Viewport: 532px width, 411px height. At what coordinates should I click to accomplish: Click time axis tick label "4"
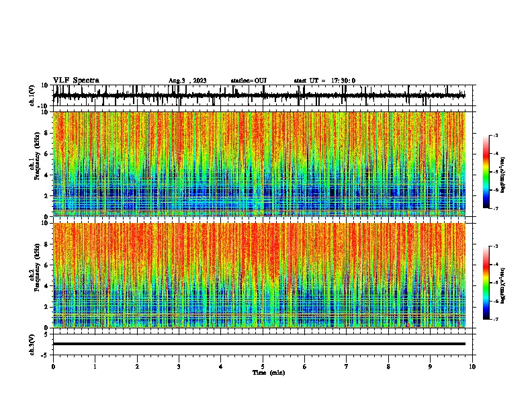click(221, 367)
